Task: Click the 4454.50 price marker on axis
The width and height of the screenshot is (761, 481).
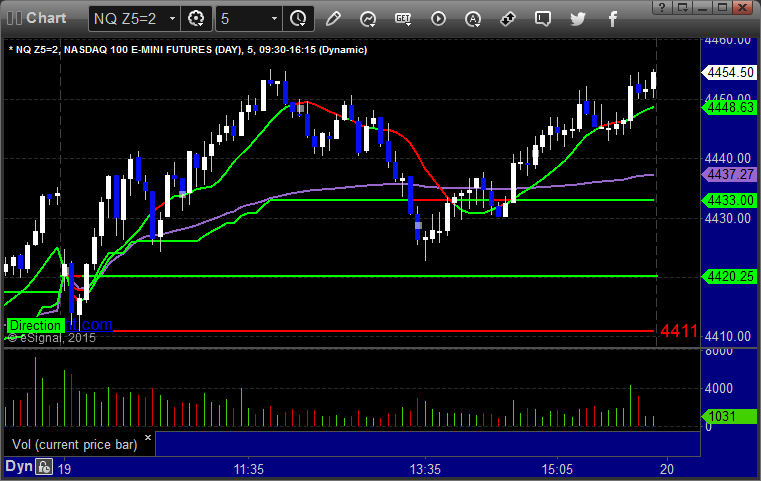Action: coord(729,72)
